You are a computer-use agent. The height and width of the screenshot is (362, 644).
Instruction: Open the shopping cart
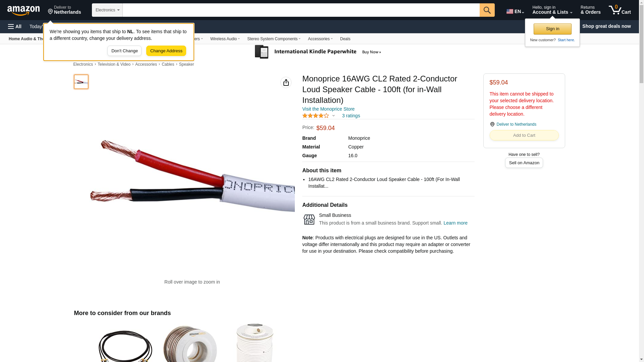pyautogui.click(x=620, y=10)
